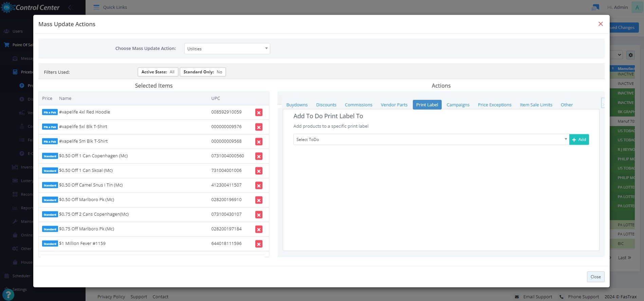Open the Quick Links menu icon
The height and width of the screenshot is (301, 644).
tap(96, 7)
